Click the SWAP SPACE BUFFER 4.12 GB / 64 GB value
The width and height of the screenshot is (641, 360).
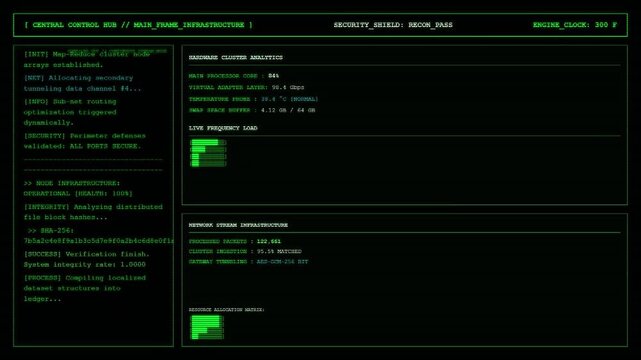[x=288, y=110]
